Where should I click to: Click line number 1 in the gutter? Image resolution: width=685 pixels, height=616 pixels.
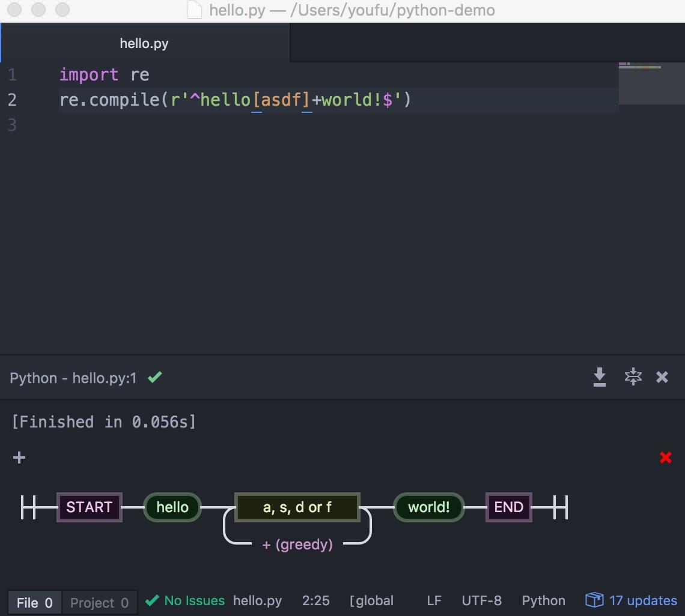coord(12,74)
